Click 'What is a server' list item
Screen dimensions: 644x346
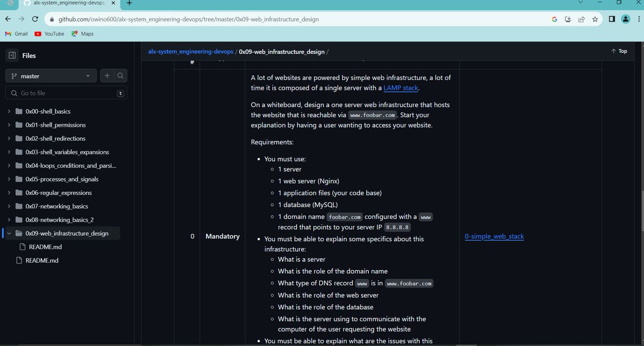click(x=302, y=259)
